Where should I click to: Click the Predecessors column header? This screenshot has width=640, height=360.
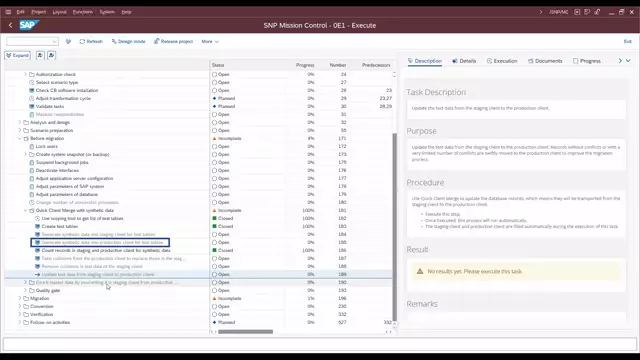point(376,65)
